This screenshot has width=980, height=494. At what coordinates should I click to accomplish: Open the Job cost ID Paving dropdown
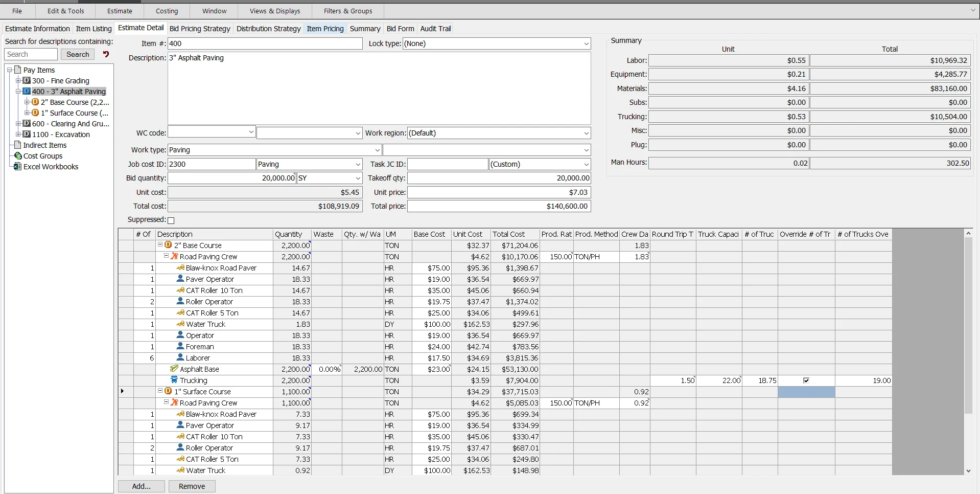(358, 165)
